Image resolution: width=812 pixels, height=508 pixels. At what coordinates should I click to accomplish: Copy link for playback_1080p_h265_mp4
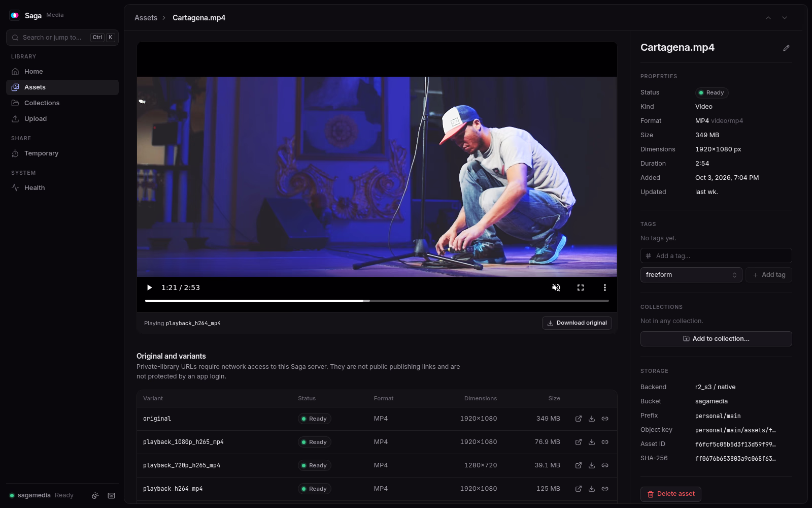coord(605,442)
